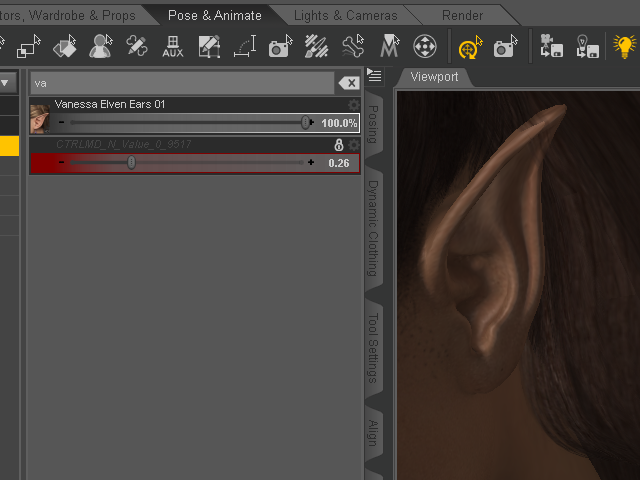Click the camera icon beside the Rotate tool
The width and height of the screenshot is (640, 480).
(506, 46)
